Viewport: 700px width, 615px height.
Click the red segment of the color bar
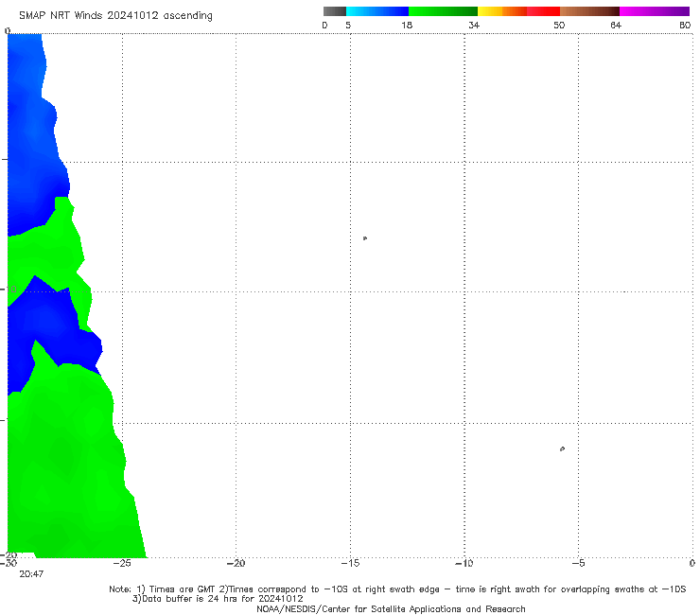pos(543,11)
